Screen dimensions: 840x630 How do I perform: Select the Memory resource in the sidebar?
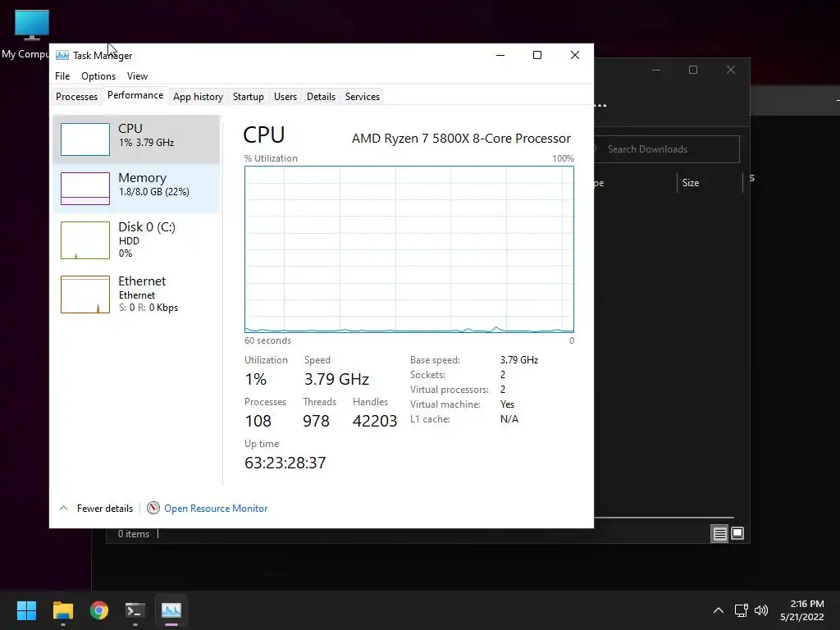pos(136,188)
